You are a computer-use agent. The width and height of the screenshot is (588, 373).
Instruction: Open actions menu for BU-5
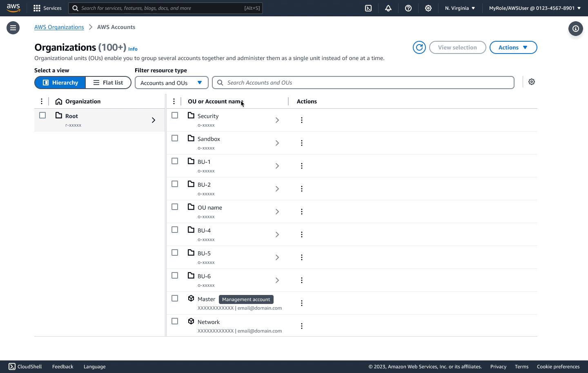pos(302,257)
